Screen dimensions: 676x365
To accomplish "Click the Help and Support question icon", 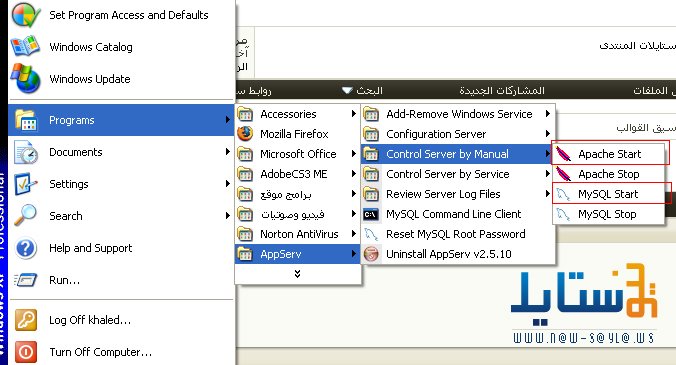I will coord(25,248).
